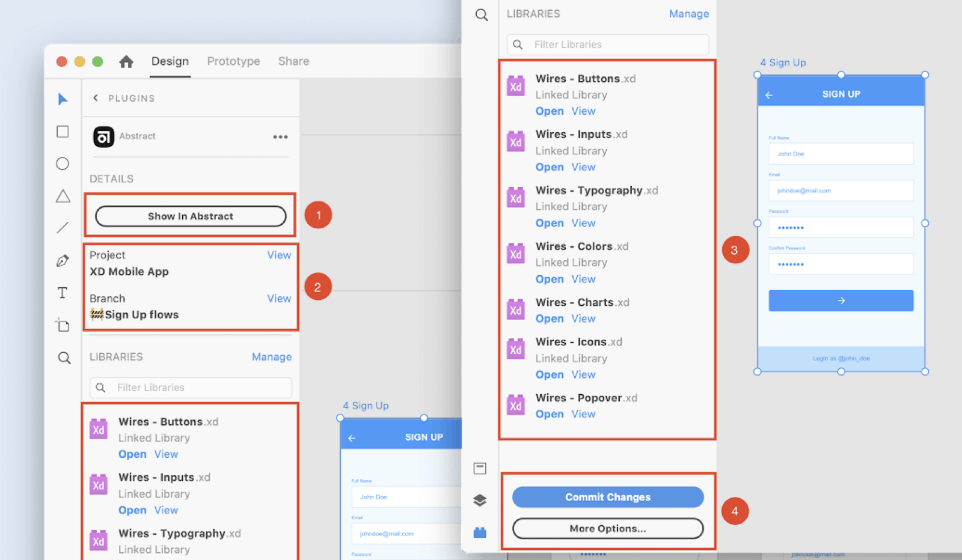View the Wires - Popover library

[x=583, y=415]
